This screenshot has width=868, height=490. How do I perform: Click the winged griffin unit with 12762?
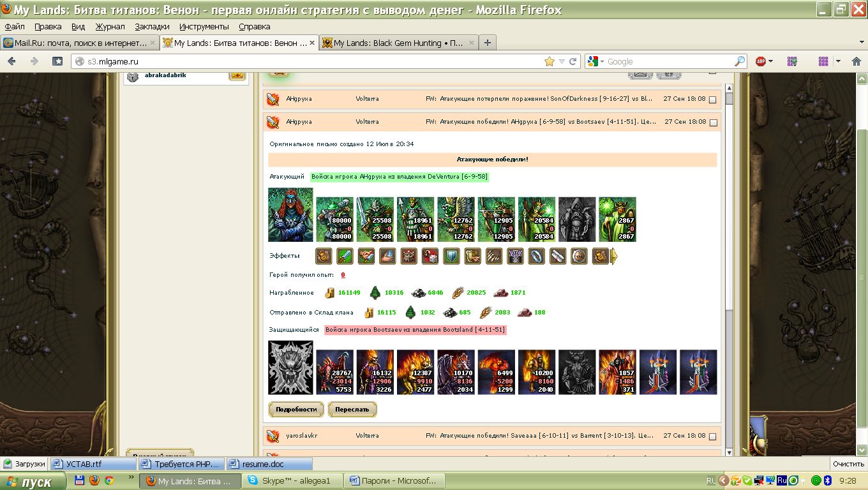456,219
